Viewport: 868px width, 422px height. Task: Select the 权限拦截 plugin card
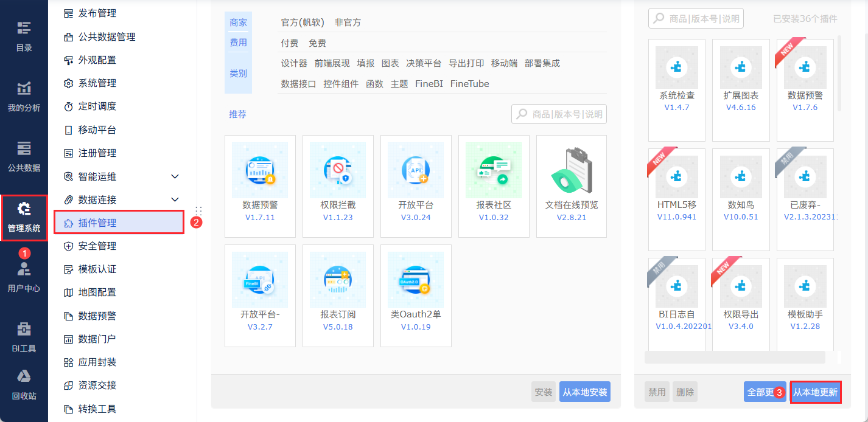(x=338, y=186)
